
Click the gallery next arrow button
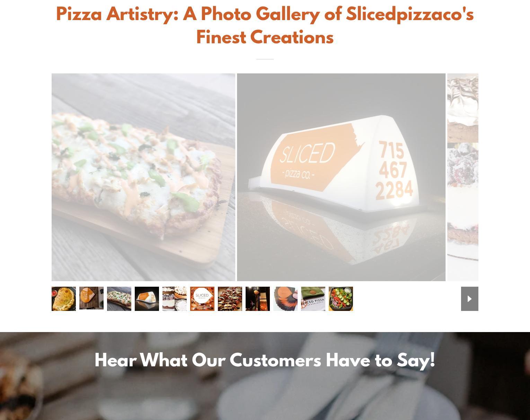click(x=469, y=299)
